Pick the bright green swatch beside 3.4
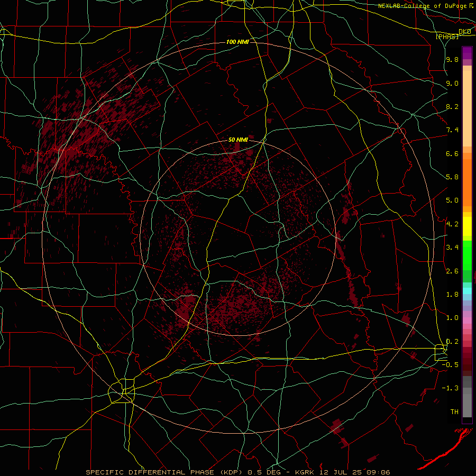Image resolution: width=476 pixels, height=476 pixels. [467, 255]
